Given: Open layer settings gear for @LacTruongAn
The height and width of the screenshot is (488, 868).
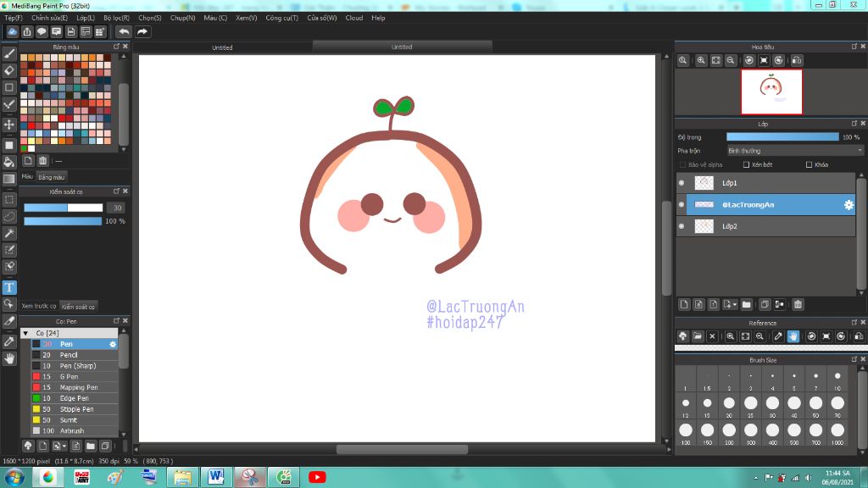Looking at the screenshot, I should [x=849, y=205].
